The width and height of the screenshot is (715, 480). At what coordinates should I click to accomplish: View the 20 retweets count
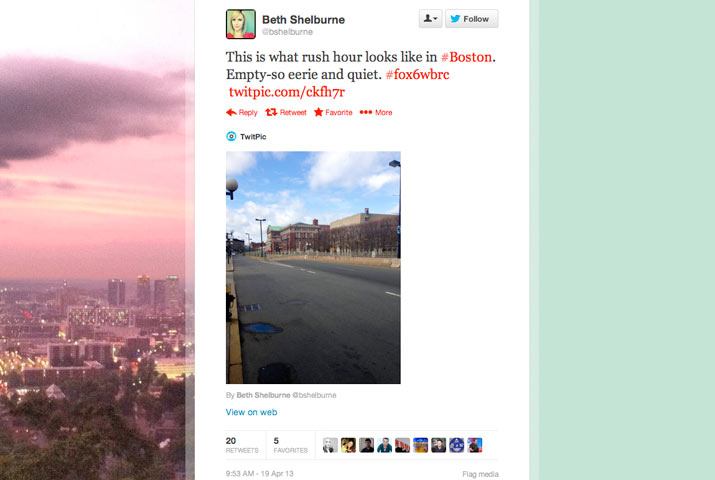pos(242,445)
